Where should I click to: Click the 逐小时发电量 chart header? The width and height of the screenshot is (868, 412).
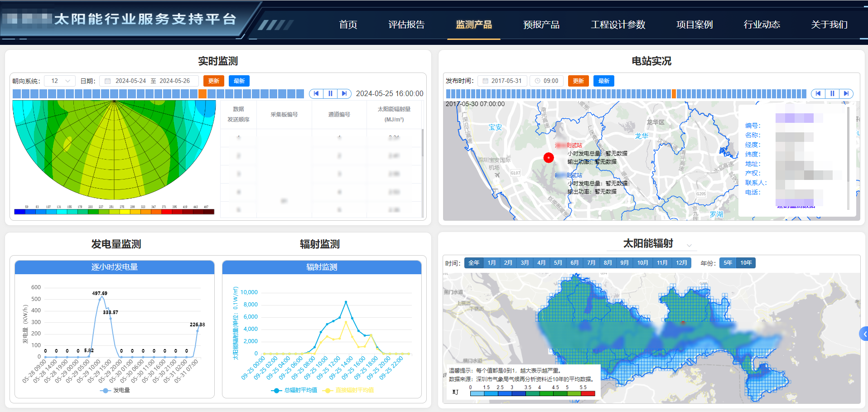point(115,267)
